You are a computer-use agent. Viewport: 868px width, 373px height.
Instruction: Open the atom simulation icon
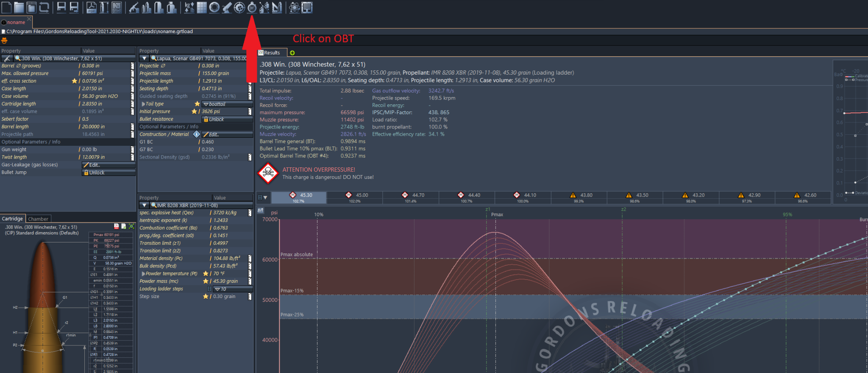coord(294,7)
